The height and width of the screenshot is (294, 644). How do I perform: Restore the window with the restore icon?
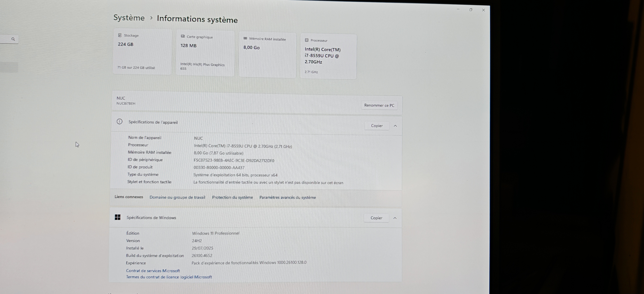click(x=471, y=10)
